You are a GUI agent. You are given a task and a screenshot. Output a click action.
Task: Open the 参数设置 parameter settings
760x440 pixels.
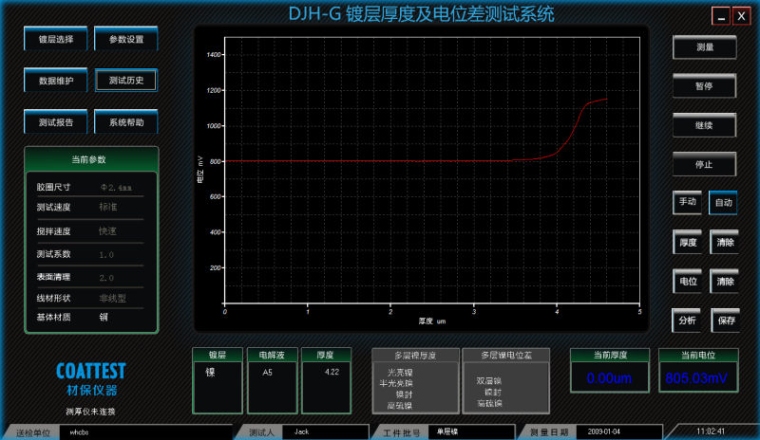126,39
